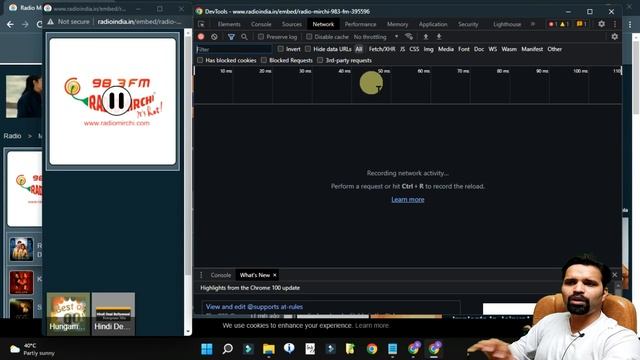Filter requests by JS
The width and height of the screenshot is (640, 360).
pyautogui.click(x=402, y=49)
